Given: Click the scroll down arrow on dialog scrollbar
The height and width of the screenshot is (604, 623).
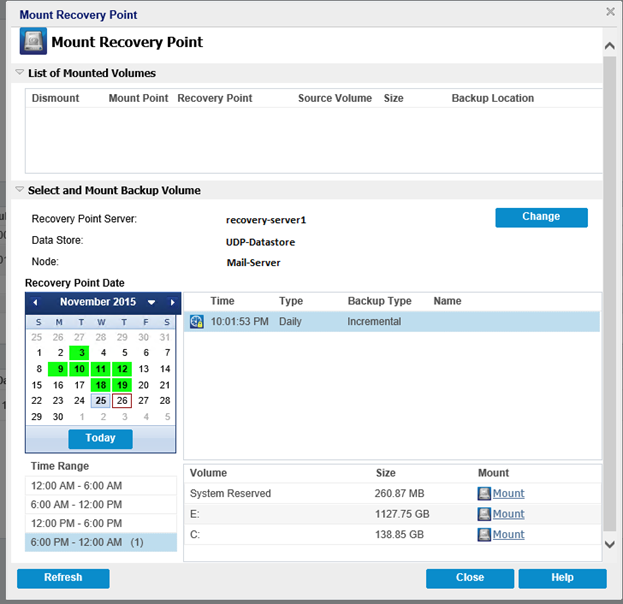Looking at the screenshot, I should coord(609,544).
